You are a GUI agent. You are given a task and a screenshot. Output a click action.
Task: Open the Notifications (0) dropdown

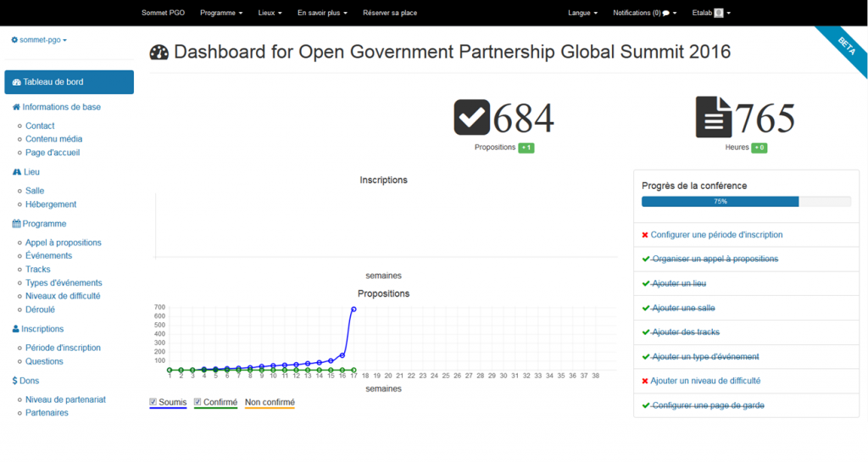click(x=644, y=13)
